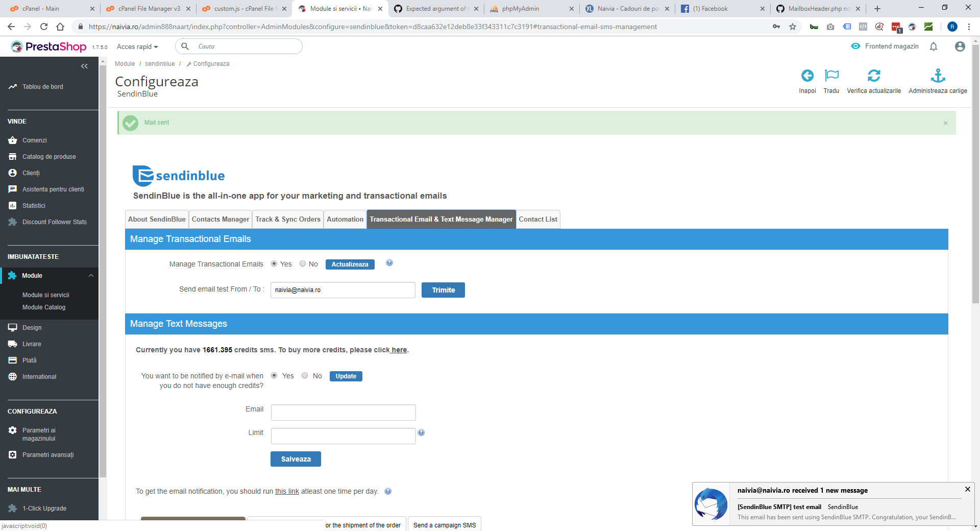Click the Email input field

344,413
